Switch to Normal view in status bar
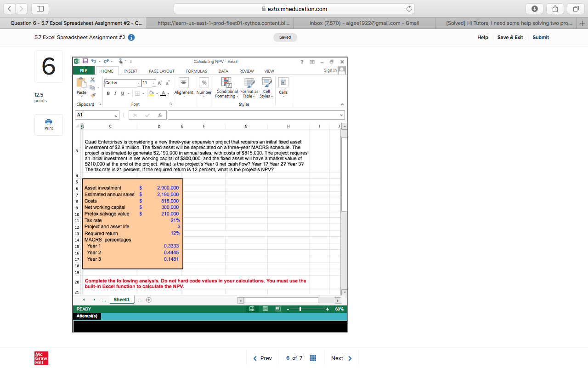588x368 pixels. coord(252,309)
